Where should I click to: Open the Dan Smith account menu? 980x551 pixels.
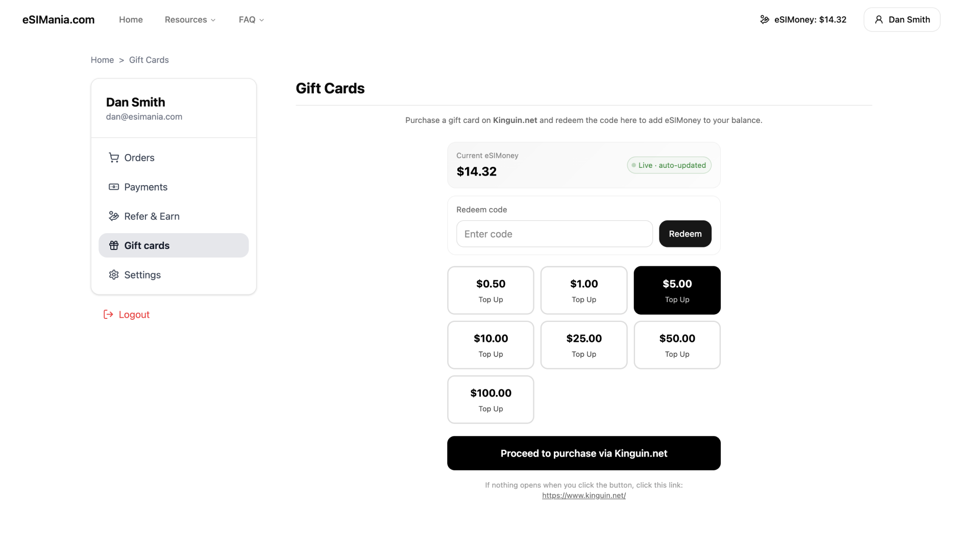pyautogui.click(x=901, y=19)
